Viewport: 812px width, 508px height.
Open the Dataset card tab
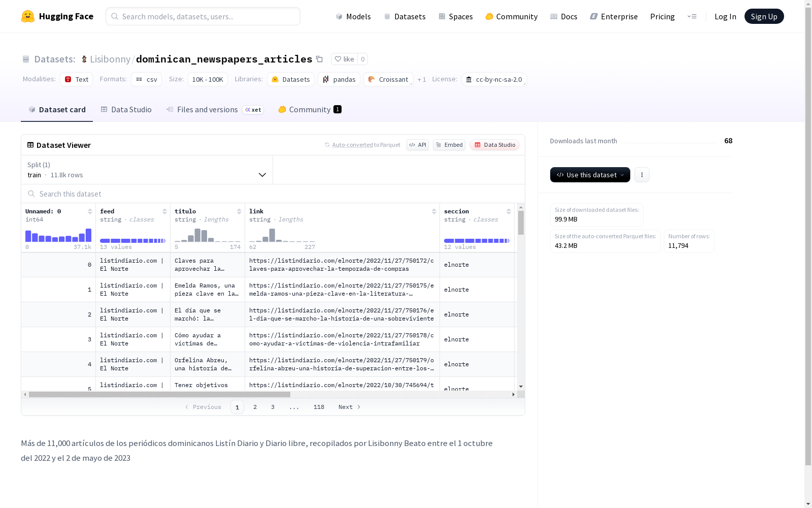point(57,109)
